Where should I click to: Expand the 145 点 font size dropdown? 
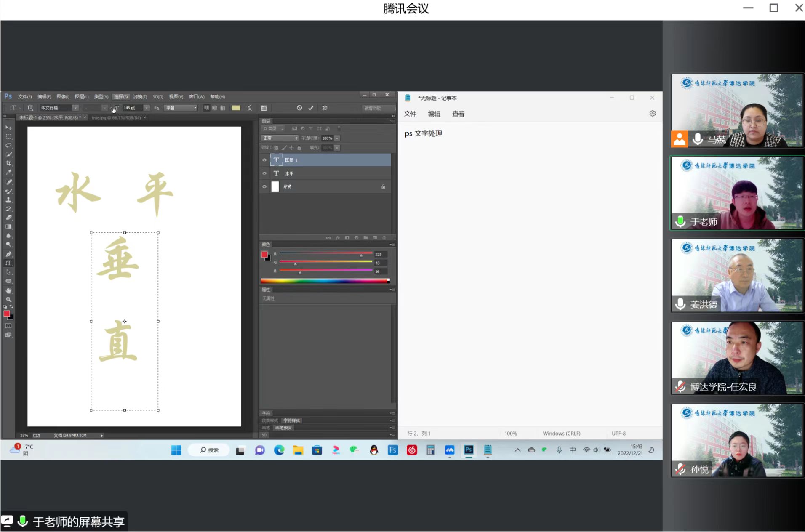(146, 108)
